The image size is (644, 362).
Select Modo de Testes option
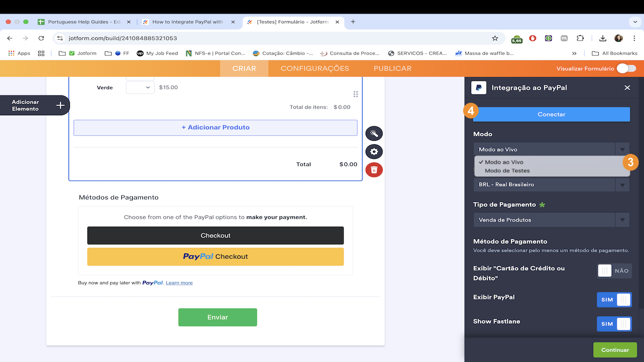pyautogui.click(x=551, y=170)
